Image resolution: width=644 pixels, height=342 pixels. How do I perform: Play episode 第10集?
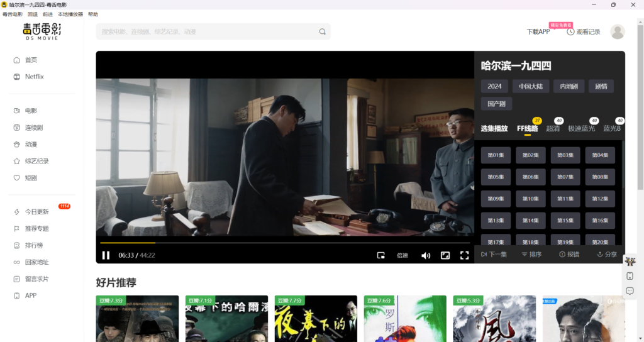point(531,199)
